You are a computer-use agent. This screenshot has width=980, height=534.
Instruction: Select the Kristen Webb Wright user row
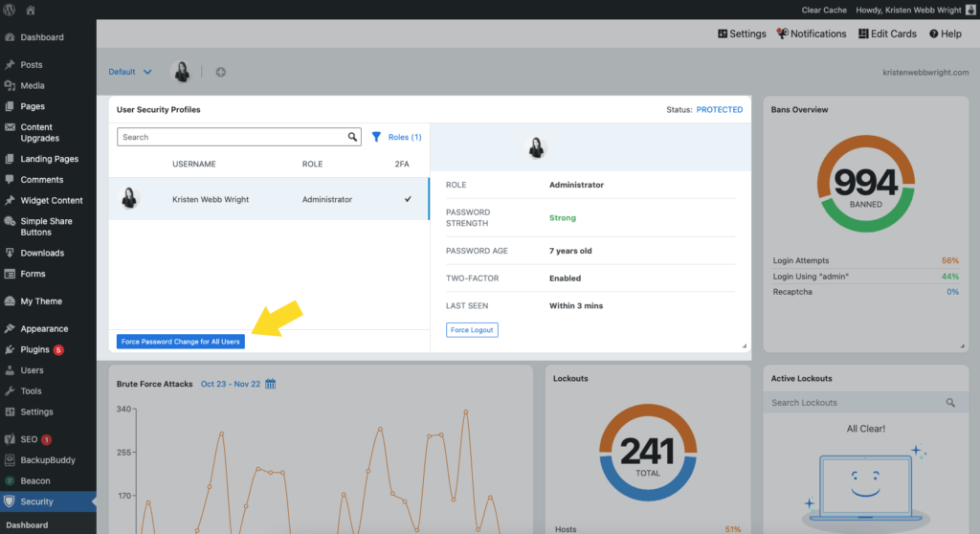269,199
